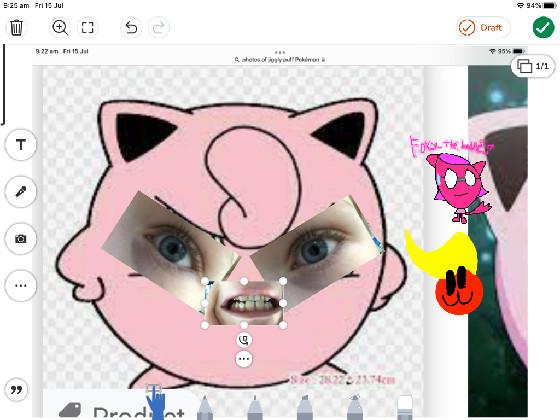560x420 pixels.
Task: Open more tools ellipsis on left sidebar
Action: click(x=20, y=285)
